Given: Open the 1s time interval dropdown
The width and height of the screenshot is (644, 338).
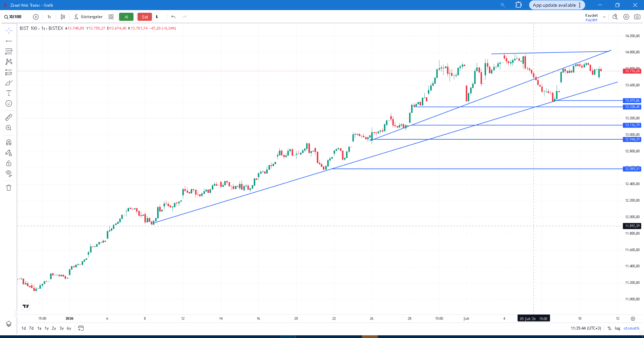Looking at the screenshot, I should (49, 17).
